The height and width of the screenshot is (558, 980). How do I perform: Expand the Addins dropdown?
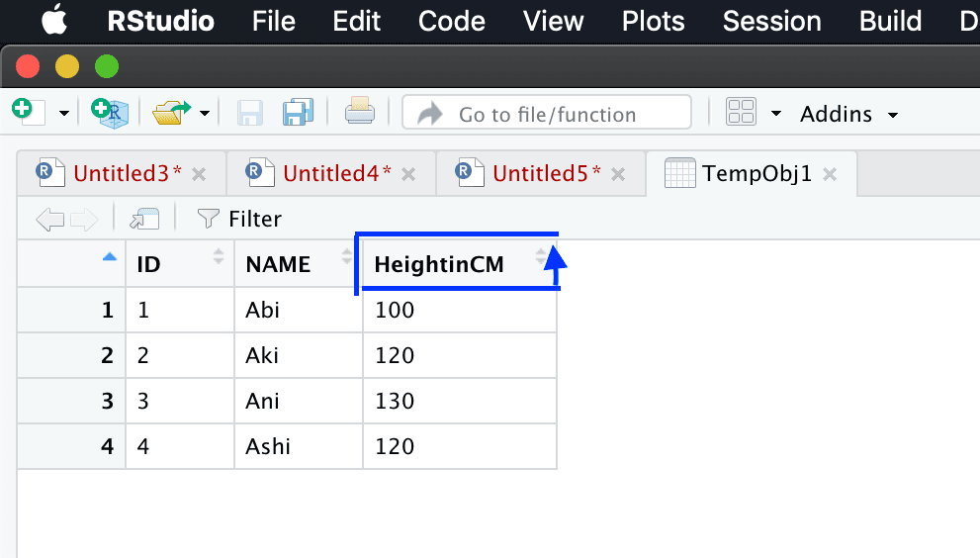848,115
